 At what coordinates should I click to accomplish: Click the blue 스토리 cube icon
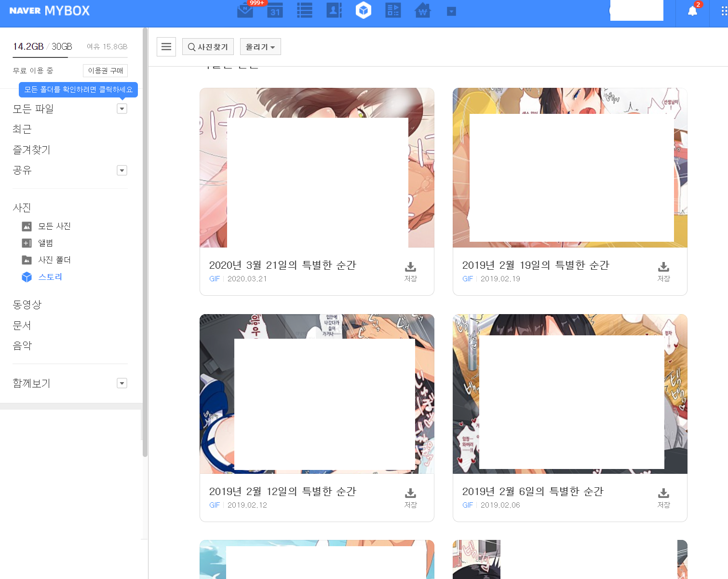point(27,277)
